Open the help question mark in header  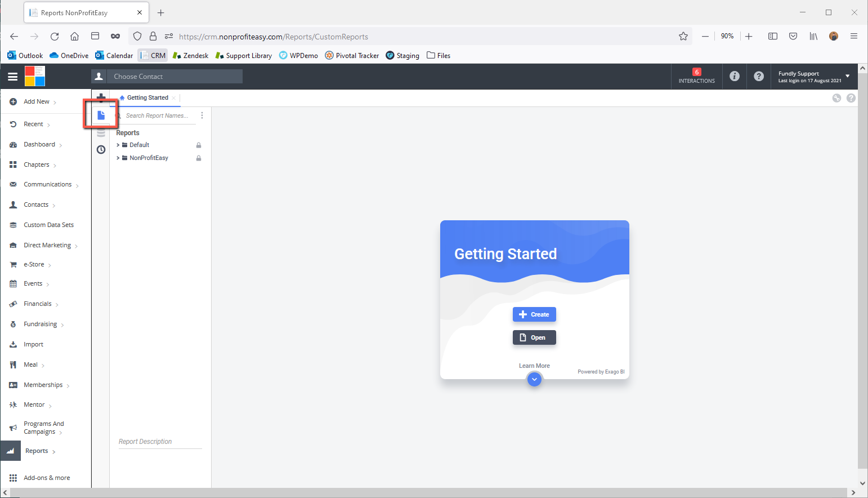pos(759,76)
